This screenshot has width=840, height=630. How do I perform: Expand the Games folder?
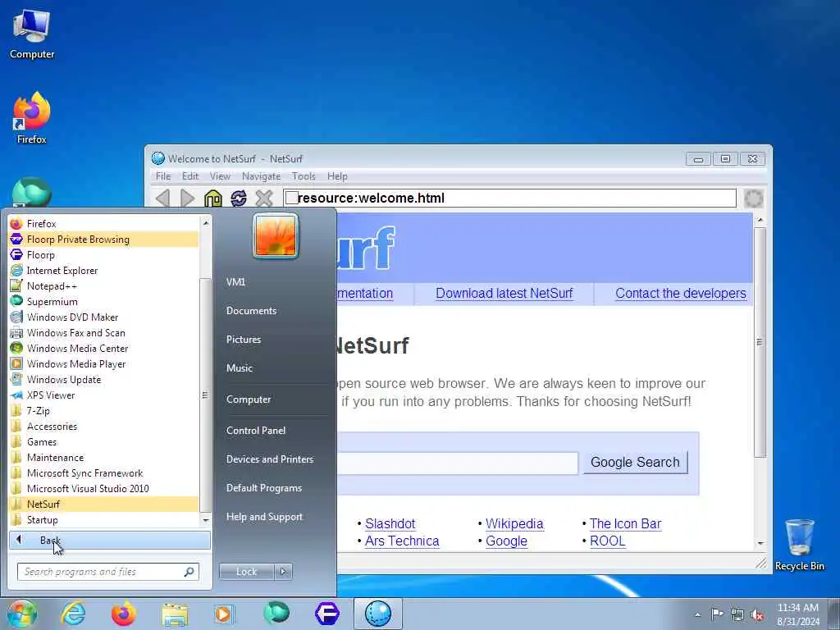[x=103, y=441]
